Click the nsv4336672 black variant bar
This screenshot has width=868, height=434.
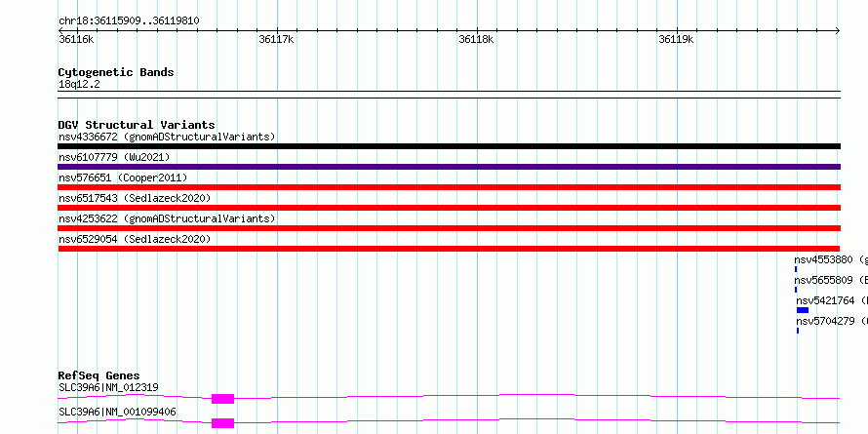coord(449,146)
